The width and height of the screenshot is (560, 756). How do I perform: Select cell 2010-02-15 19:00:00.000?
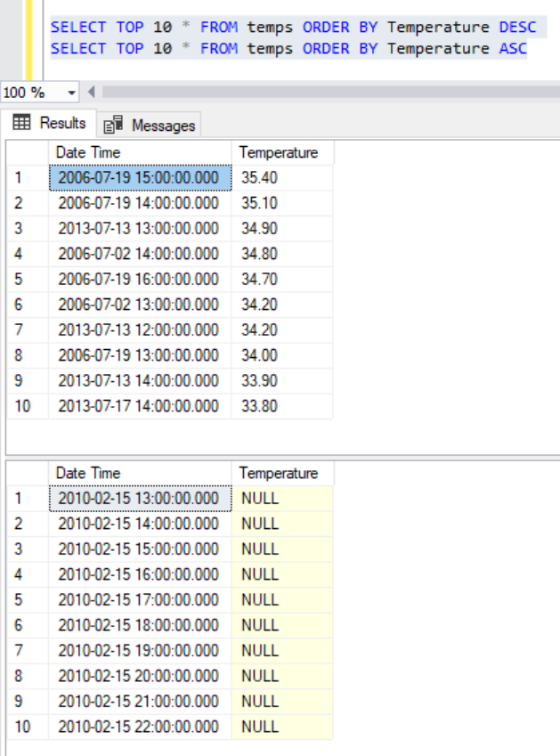coord(140,651)
